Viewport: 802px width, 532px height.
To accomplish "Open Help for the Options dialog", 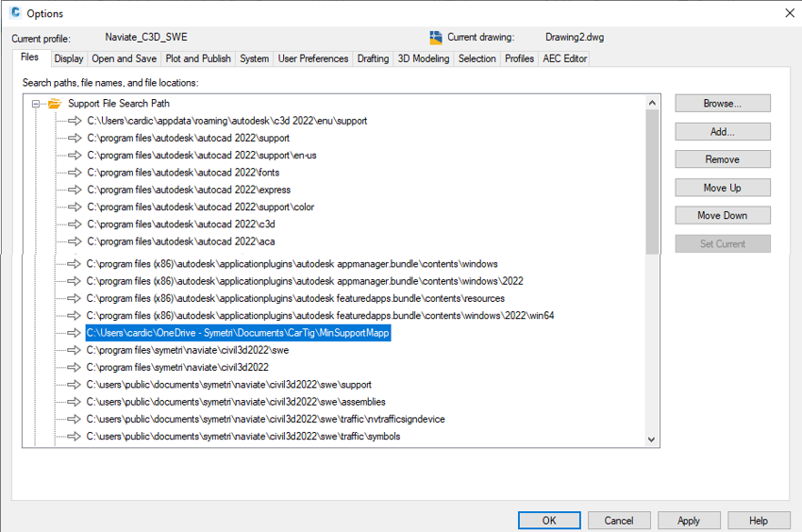I will coord(759,521).
